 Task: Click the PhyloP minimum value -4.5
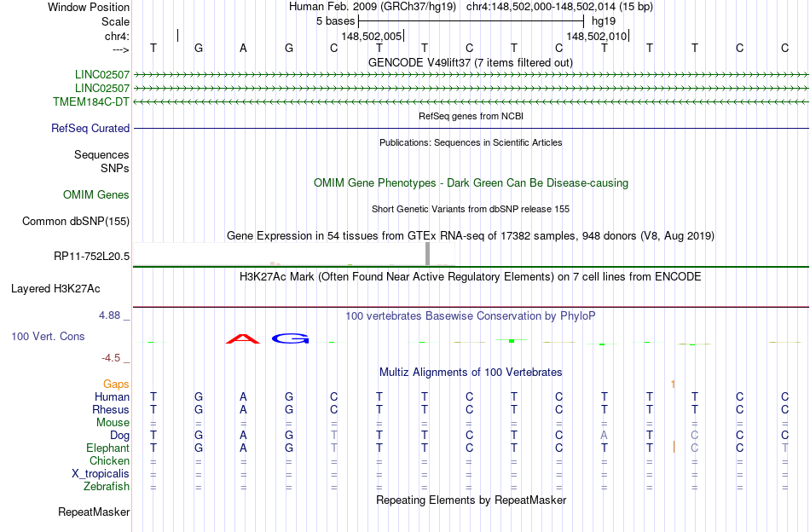click(111, 358)
